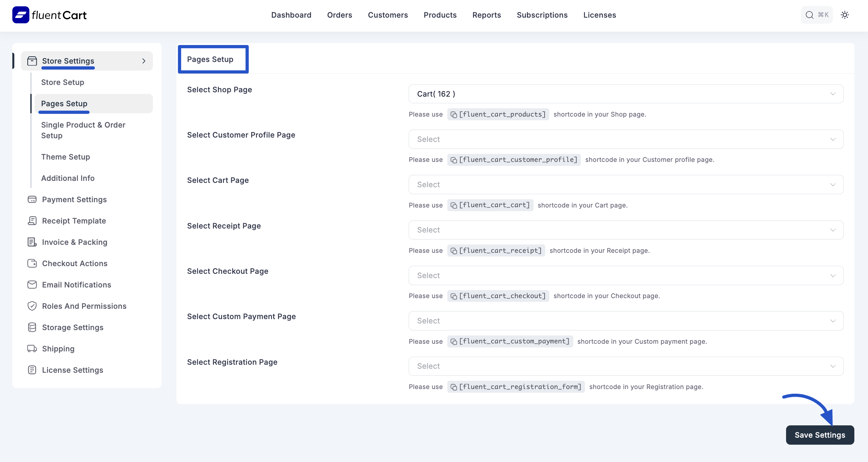Click the Email Notifications envelope icon
The height and width of the screenshot is (462, 868).
pos(32,285)
